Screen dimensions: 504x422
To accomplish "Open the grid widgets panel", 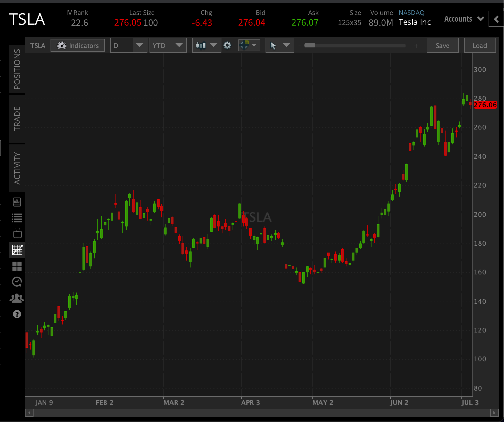I will [17, 266].
